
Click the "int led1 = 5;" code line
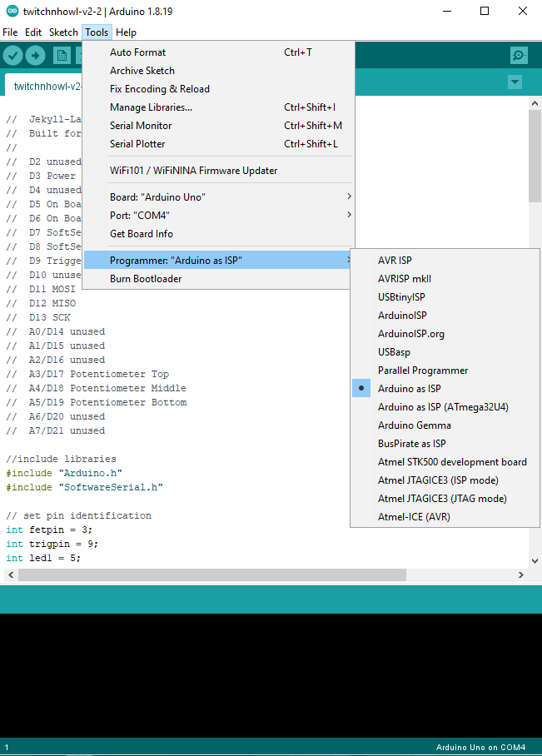click(x=43, y=558)
